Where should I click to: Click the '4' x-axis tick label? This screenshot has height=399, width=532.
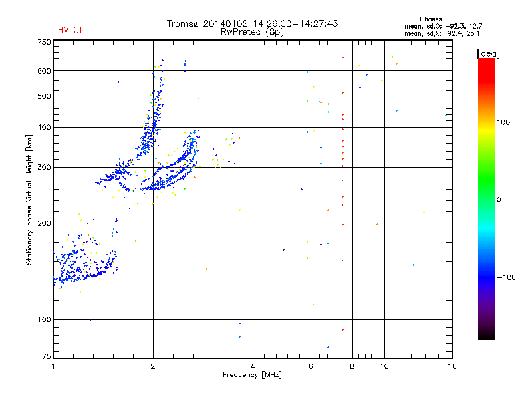(253, 366)
